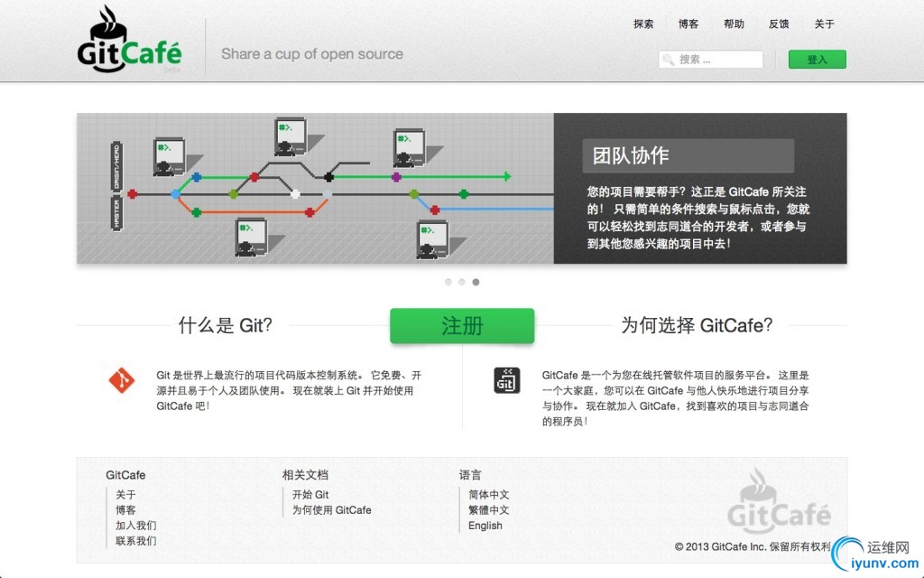The width and height of the screenshot is (924, 578).
Task: Click the footer copyright text 2013 GitCafe Inc.
Action: click(x=753, y=546)
